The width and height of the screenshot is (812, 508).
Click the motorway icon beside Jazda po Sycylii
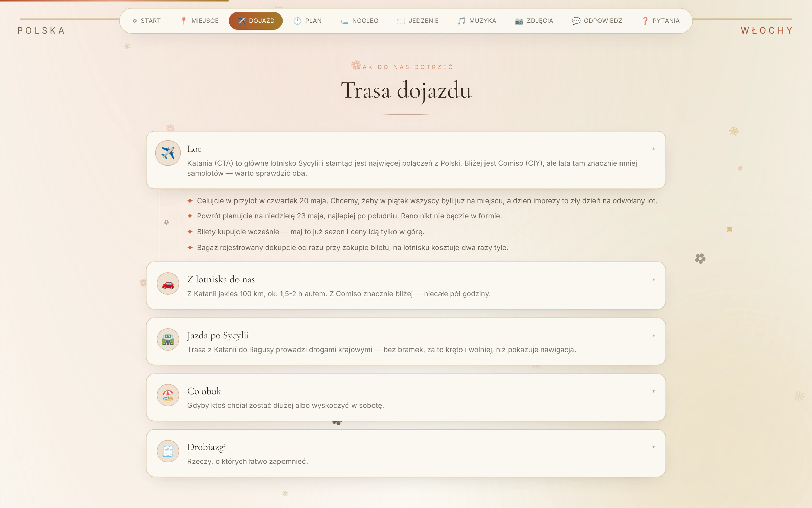pyautogui.click(x=168, y=339)
